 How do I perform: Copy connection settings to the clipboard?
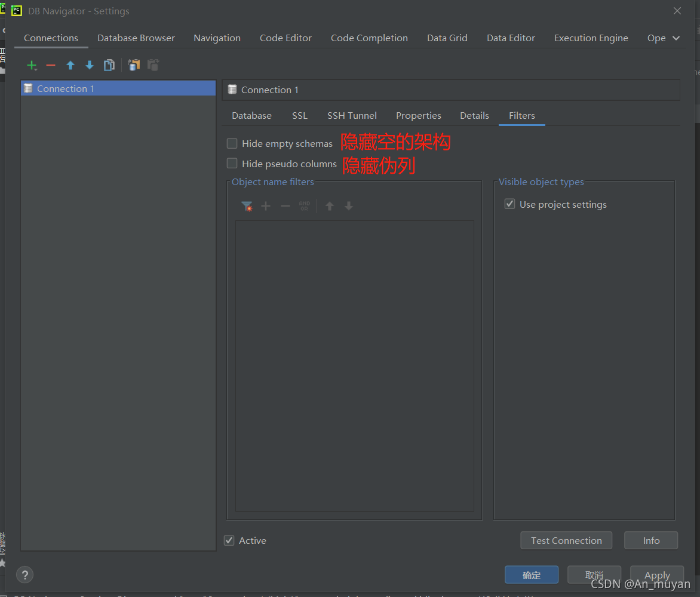click(134, 65)
